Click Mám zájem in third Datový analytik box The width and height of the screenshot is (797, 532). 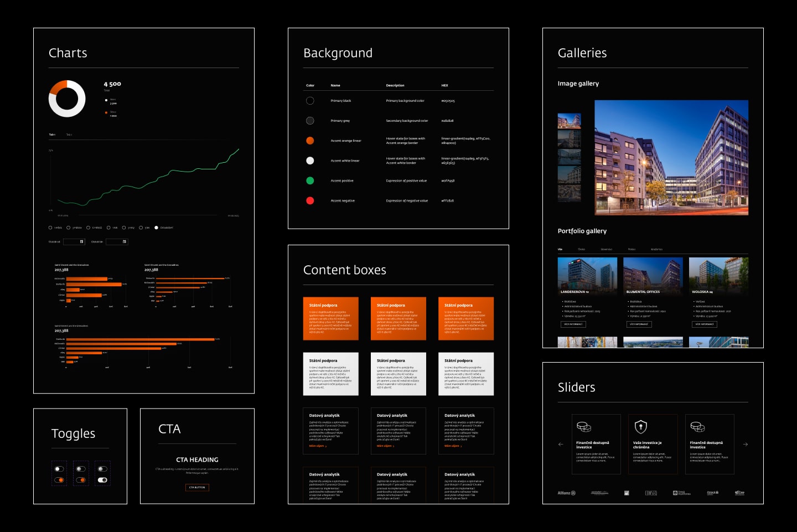click(453, 446)
